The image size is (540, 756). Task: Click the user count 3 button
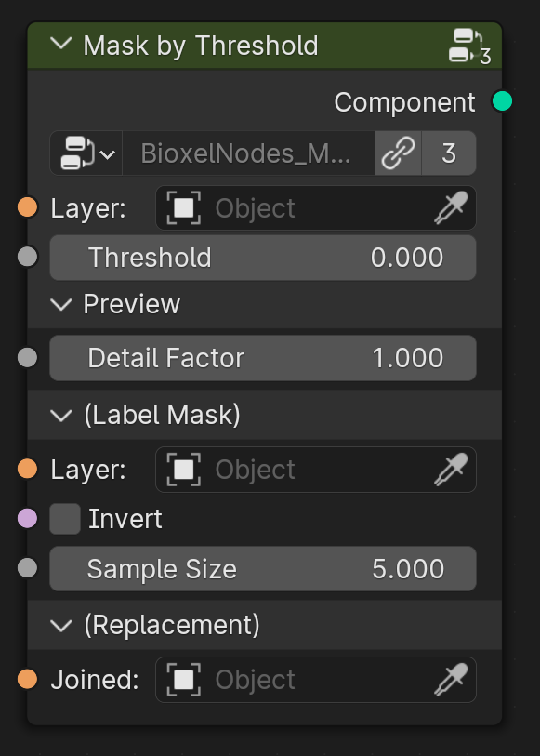click(449, 153)
